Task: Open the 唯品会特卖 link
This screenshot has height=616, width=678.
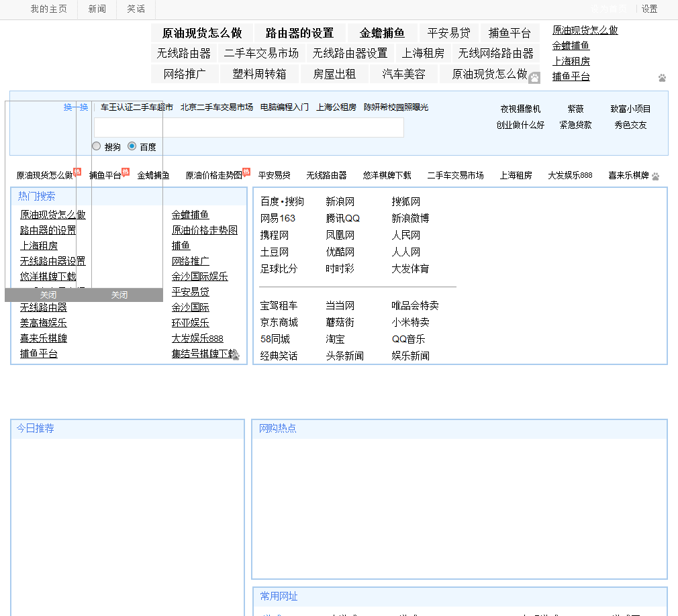Action: [415, 305]
